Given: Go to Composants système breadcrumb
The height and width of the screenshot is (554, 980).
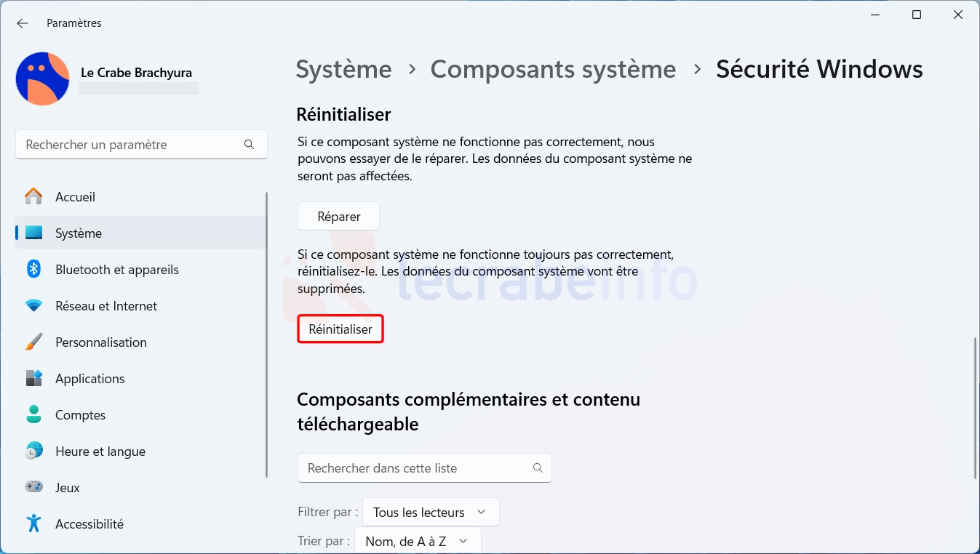Looking at the screenshot, I should coord(553,69).
